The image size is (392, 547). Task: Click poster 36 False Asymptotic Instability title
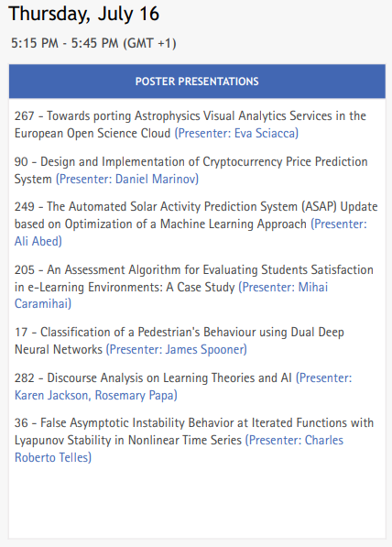tap(194, 432)
